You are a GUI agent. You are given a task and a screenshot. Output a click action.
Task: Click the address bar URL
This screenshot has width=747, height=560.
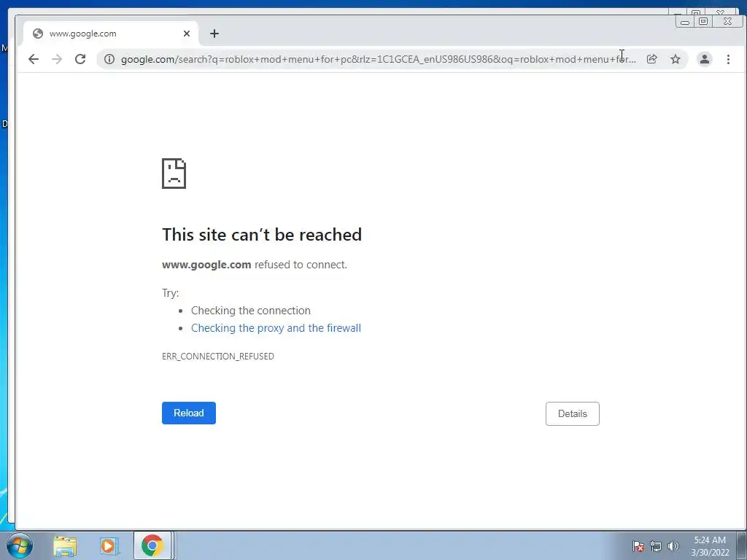point(379,59)
